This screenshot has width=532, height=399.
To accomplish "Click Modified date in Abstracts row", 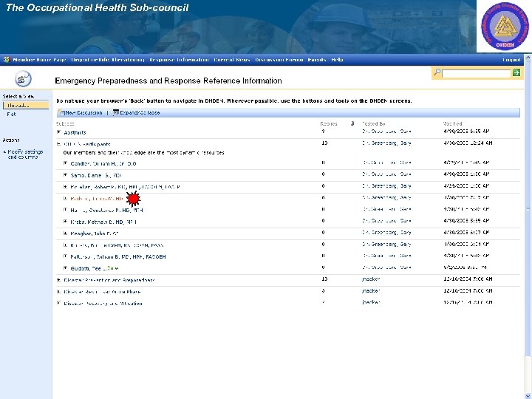I will 466,132.
